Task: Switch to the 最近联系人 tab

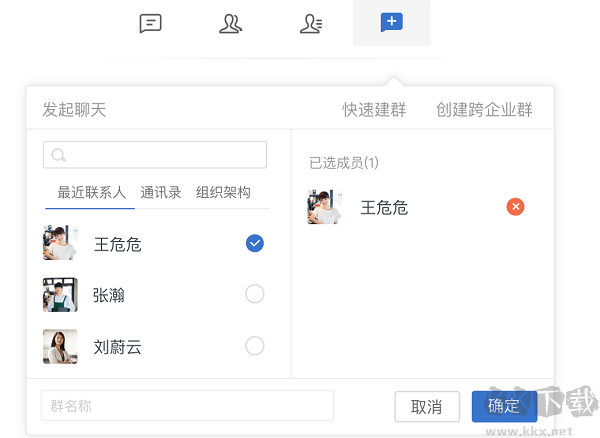Action: pyautogui.click(x=91, y=192)
